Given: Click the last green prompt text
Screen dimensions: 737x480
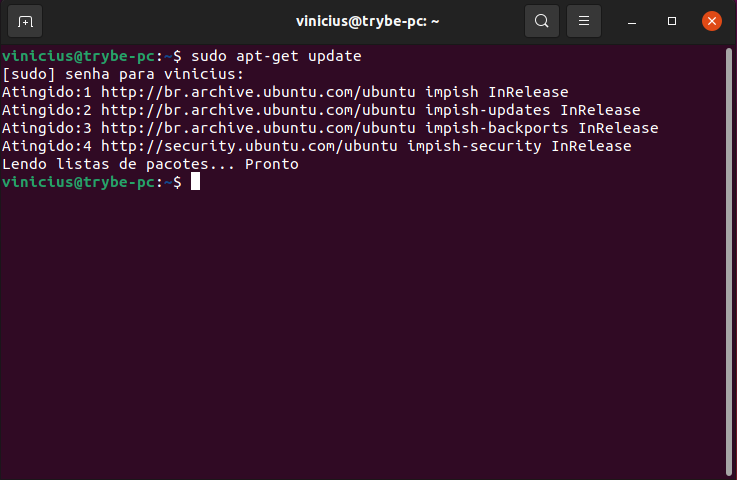Looking at the screenshot, I should coord(78,182).
